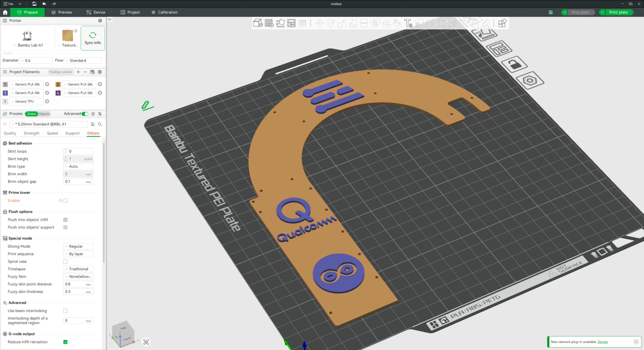Viewport: 644px width, 350px height.
Task: Enable the Spiral vase checkbox
Action: point(65,261)
